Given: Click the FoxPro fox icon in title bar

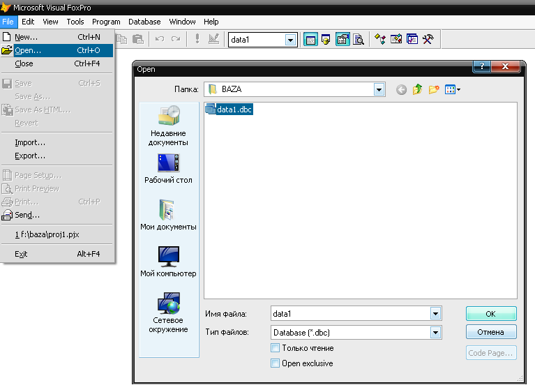Looking at the screenshot, I should (6, 7).
